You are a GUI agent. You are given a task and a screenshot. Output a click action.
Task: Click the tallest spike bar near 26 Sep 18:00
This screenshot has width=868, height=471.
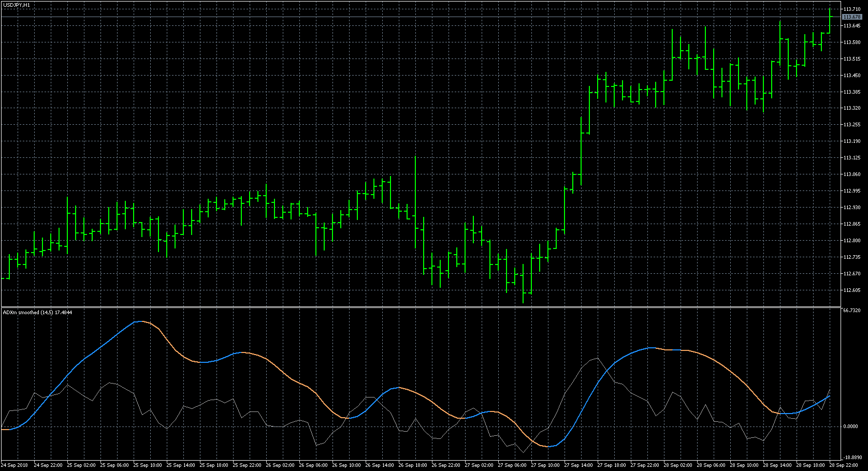(415, 202)
